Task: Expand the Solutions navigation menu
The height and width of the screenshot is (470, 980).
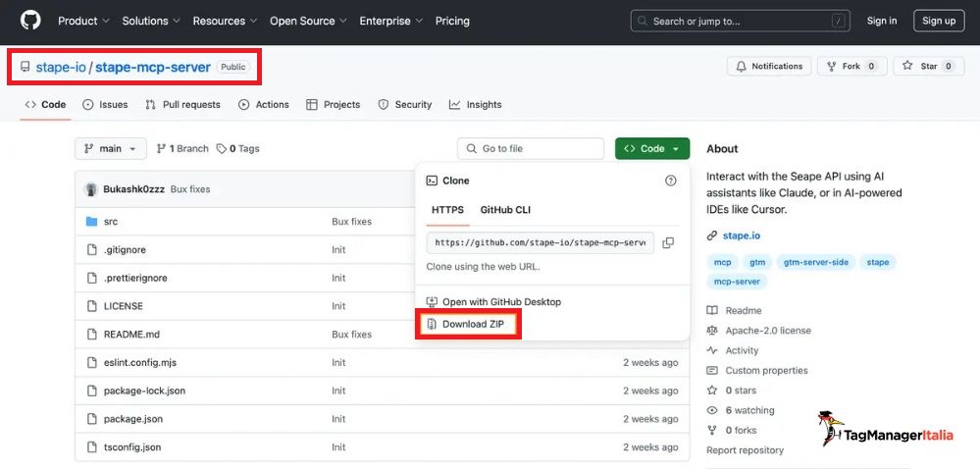Action: 150,21
